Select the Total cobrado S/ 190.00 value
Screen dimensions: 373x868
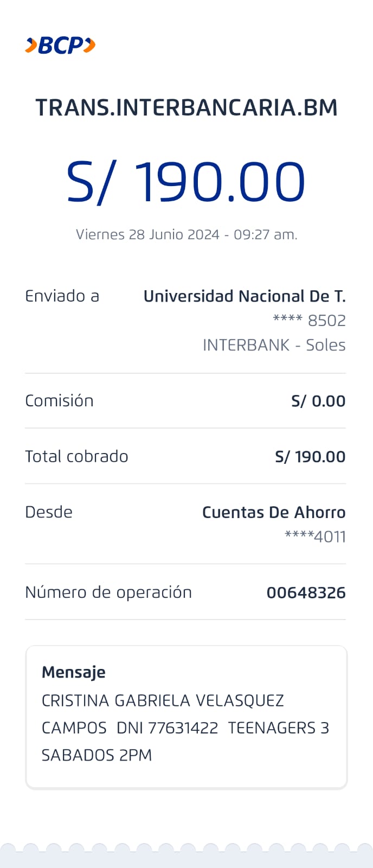pos(310,457)
